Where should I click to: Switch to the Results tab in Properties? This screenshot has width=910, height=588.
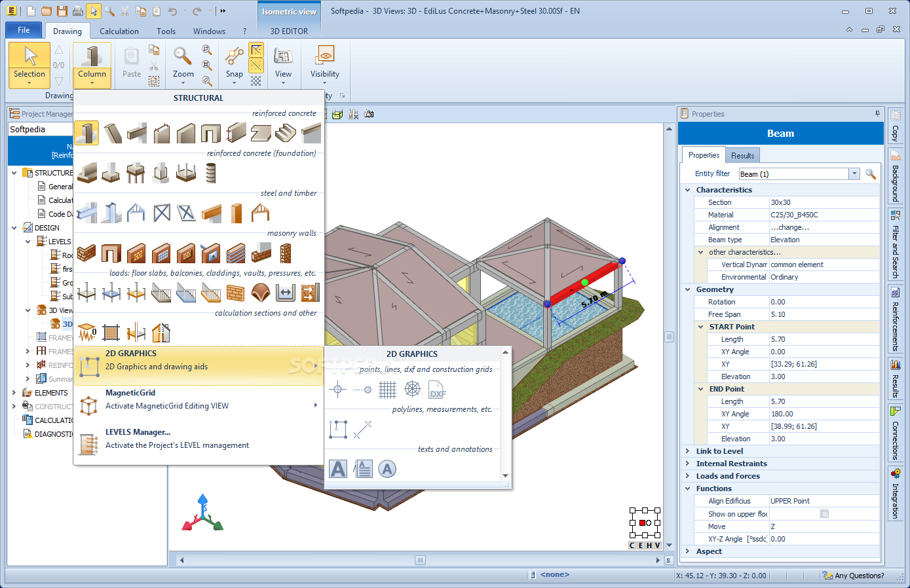[742, 155]
